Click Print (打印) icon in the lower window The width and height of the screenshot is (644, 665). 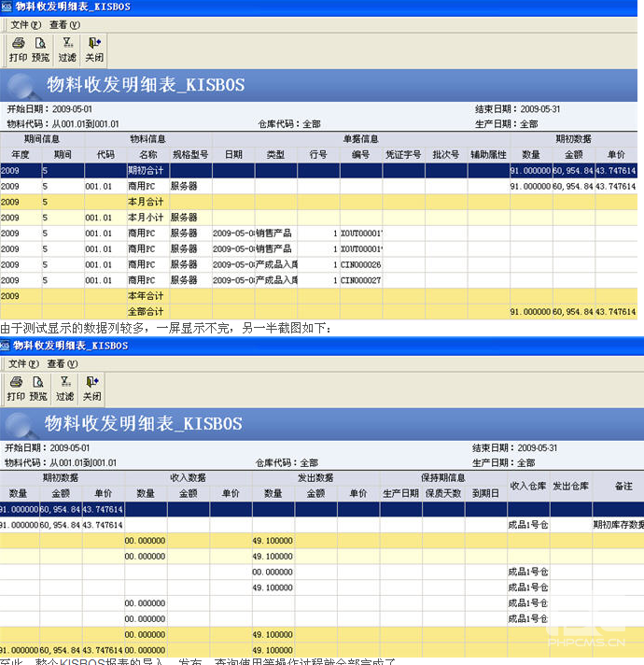point(18,388)
